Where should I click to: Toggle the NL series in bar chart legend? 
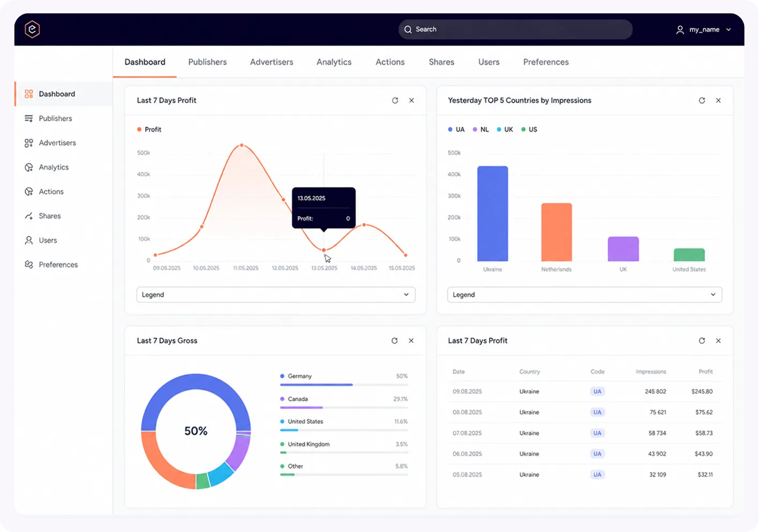481,130
